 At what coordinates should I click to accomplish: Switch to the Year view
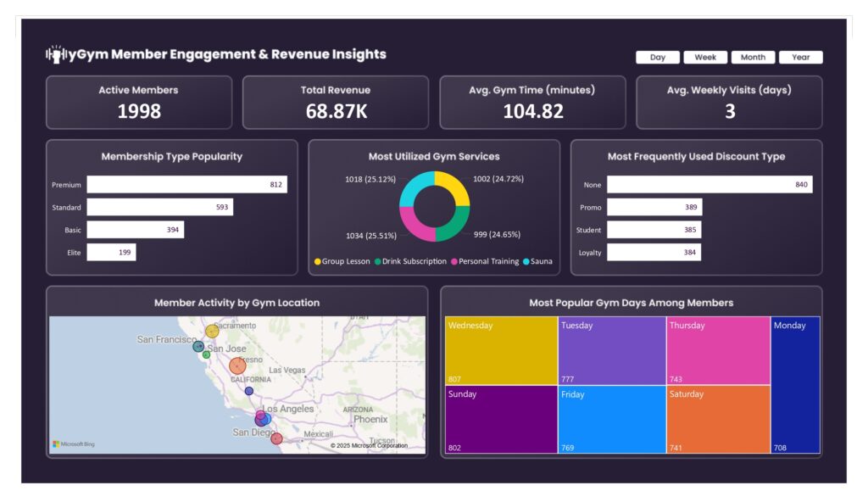(x=801, y=57)
